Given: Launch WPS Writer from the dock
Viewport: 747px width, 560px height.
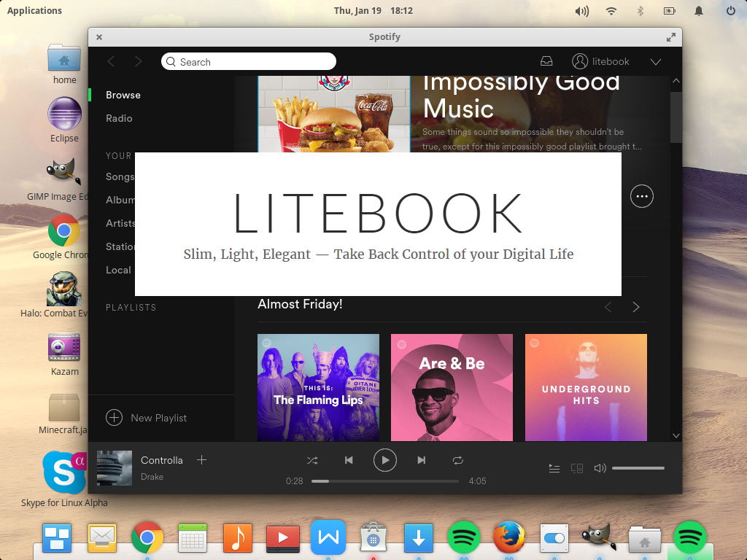Looking at the screenshot, I should [x=328, y=537].
